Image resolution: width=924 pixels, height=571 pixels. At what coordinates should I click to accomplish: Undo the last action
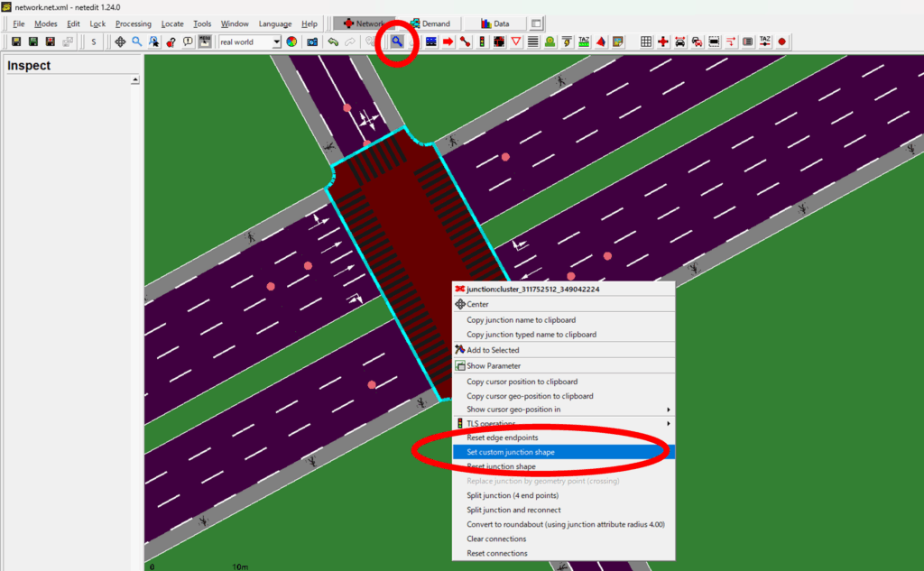[x=334, y=41]
